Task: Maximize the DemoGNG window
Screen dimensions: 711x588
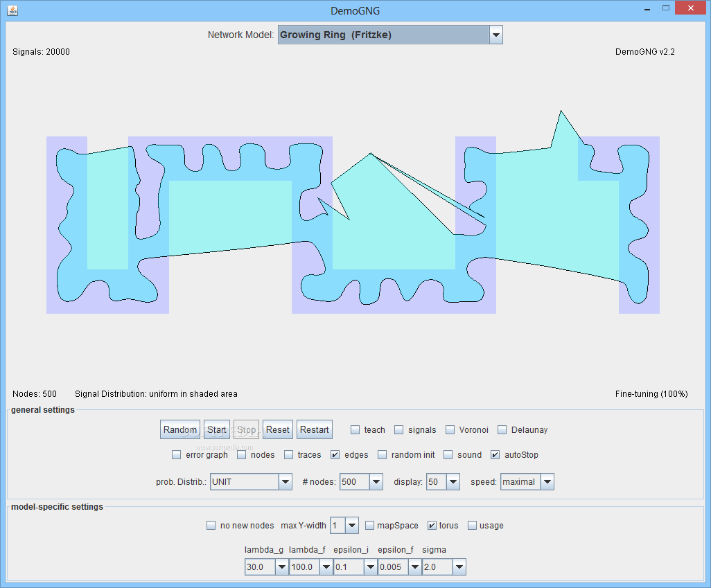Action: click(x=666, y=8)
